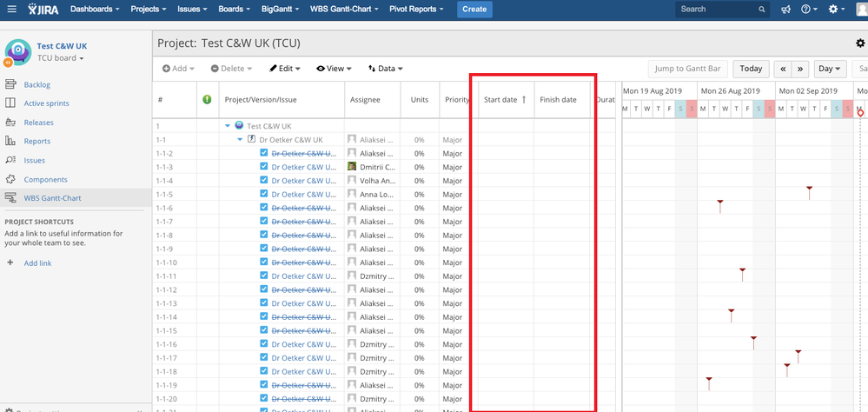This screenshot has width=868, height=412.
Task: Click the green alert column header icon
Action: (x=207, y=99)
